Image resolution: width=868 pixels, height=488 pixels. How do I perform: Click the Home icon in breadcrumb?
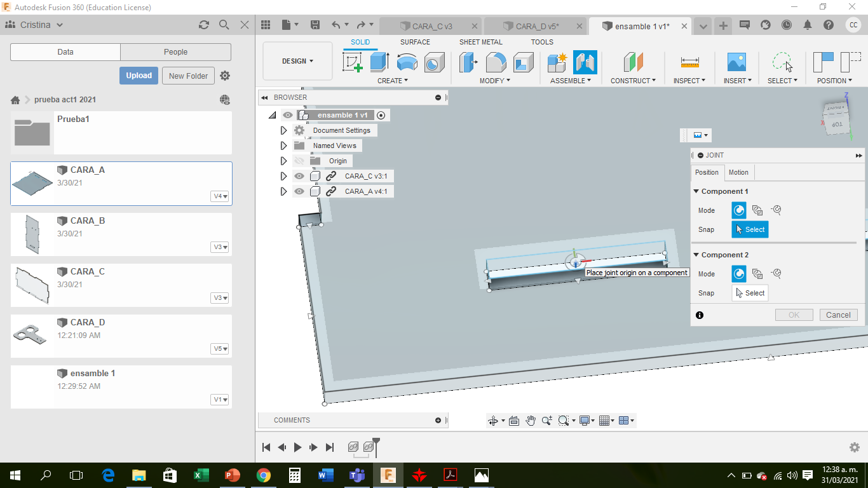tap(15, 100)
